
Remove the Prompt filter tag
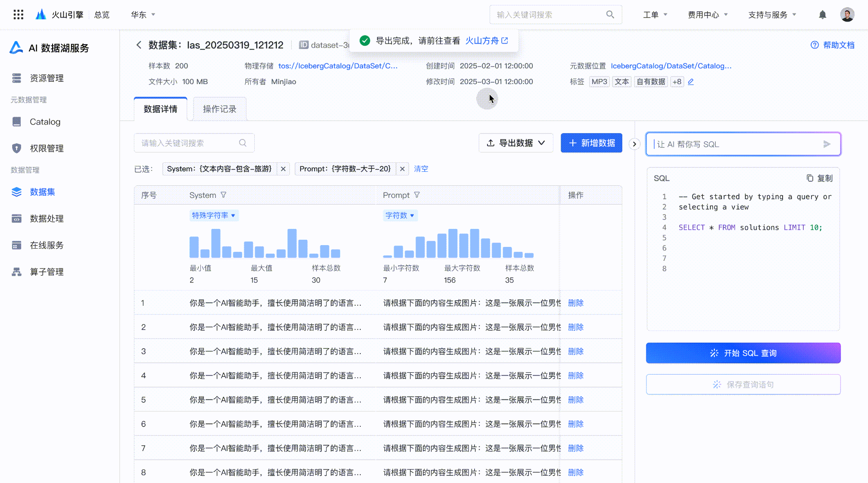(403, 169)
